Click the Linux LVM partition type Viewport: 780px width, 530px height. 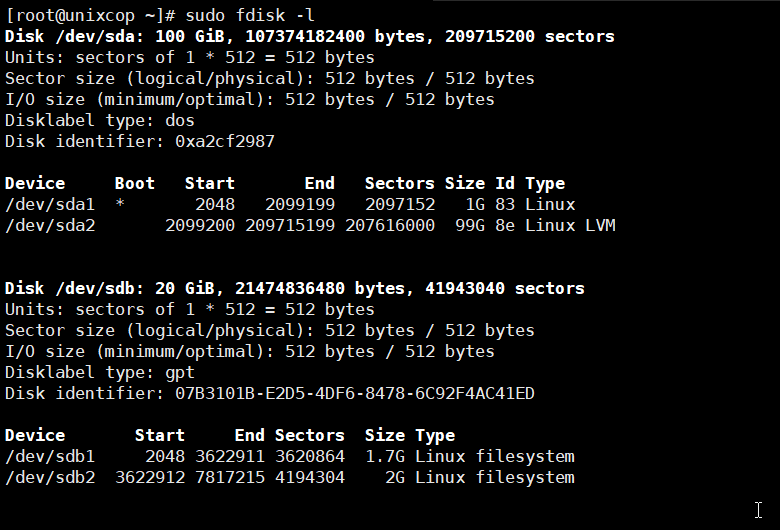(x=570, y=225)
